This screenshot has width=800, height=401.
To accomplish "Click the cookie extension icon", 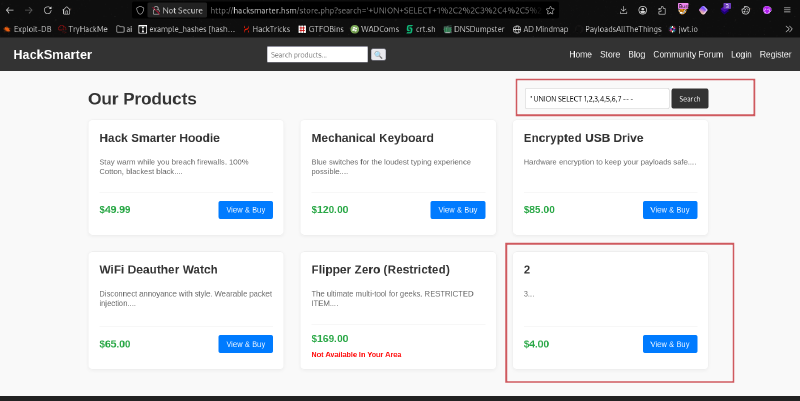I will click(746, 10).
